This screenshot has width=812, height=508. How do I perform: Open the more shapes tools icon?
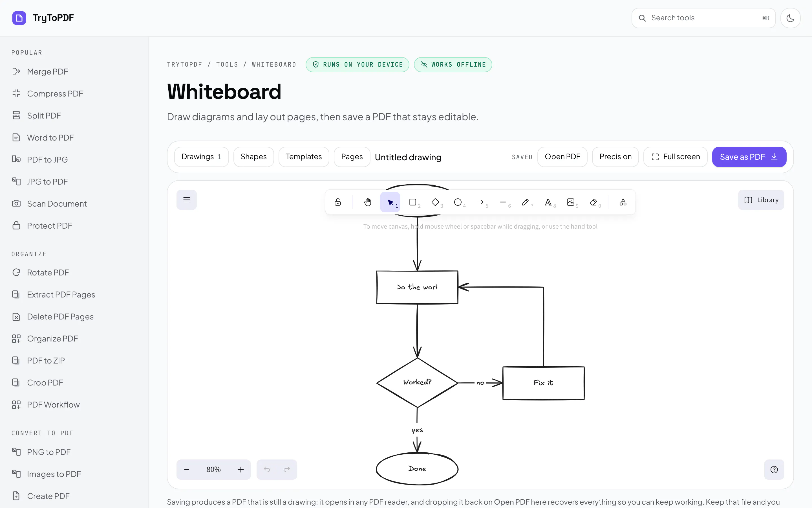[x=623, y=202]
